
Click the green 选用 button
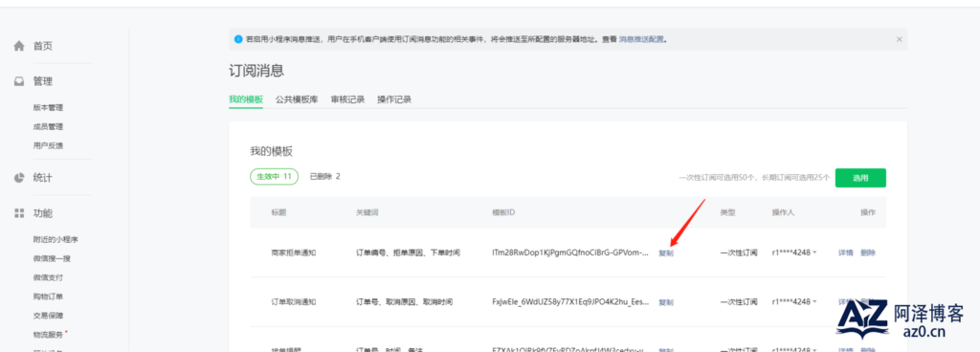(x=860, y=178)
